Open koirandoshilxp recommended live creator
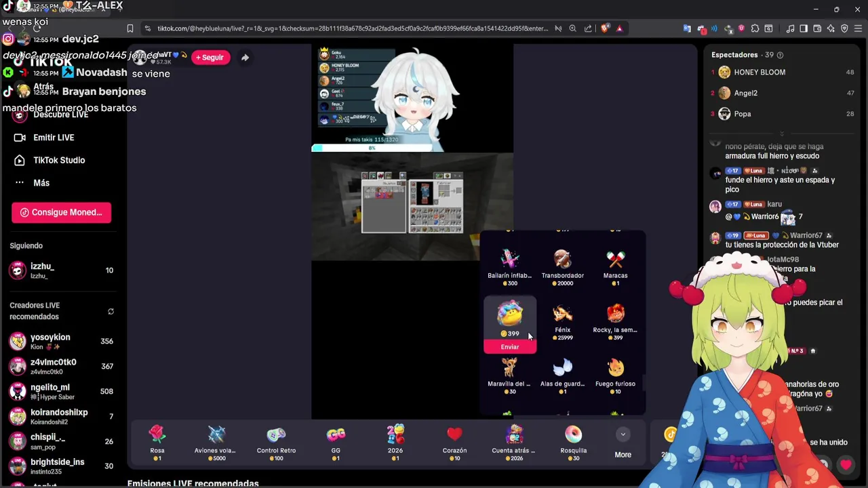 [62, 417]
